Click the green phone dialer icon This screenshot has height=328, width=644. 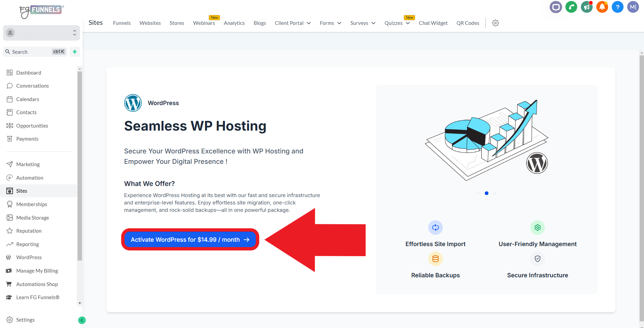571,7
